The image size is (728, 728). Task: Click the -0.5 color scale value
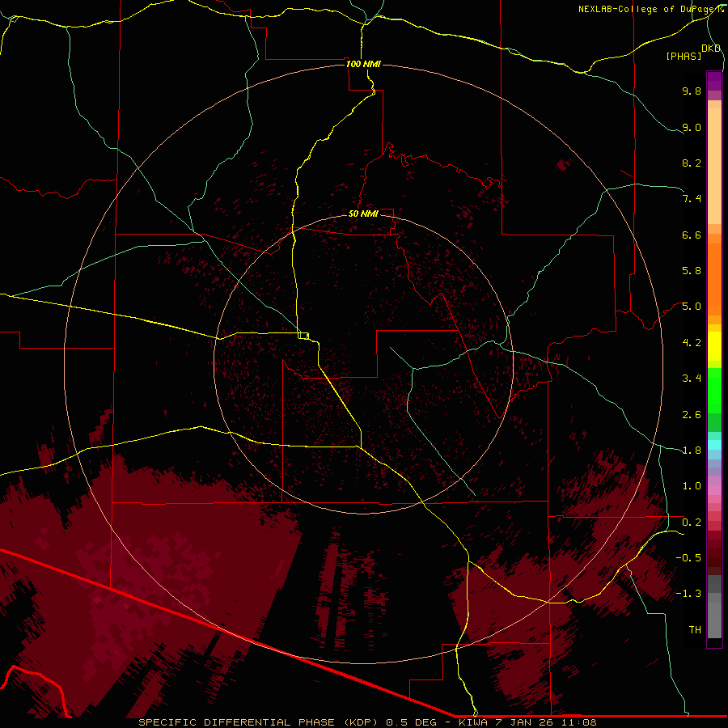(688, 558)
